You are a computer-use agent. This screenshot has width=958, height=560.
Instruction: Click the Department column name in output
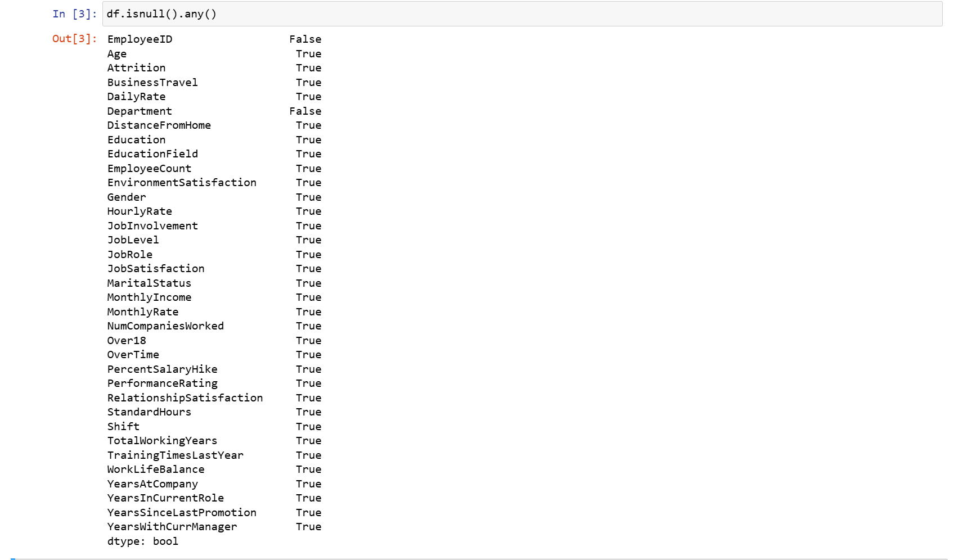click(140, 111)
